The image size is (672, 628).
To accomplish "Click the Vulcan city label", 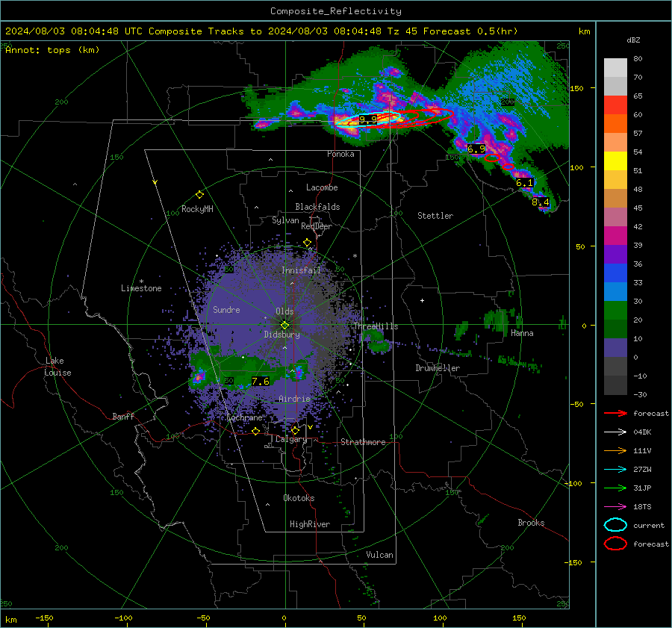I will coord(379,555).
